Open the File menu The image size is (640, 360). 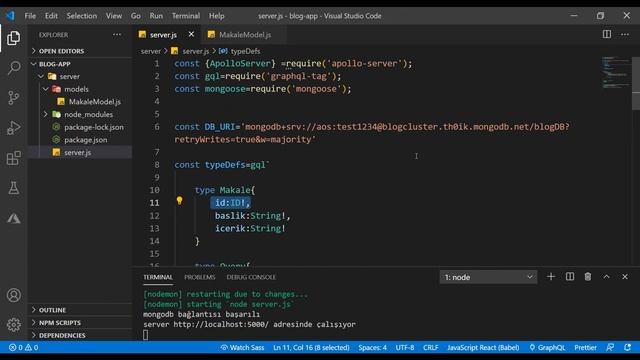point(30,16)
